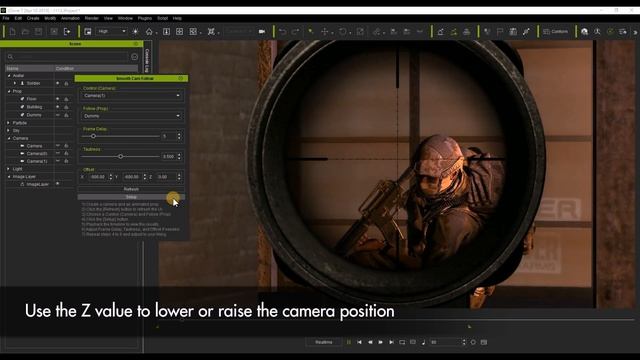Click the sun-shaped lighting icon
This screenshot has height=360, width=640.
pos(136,31)
